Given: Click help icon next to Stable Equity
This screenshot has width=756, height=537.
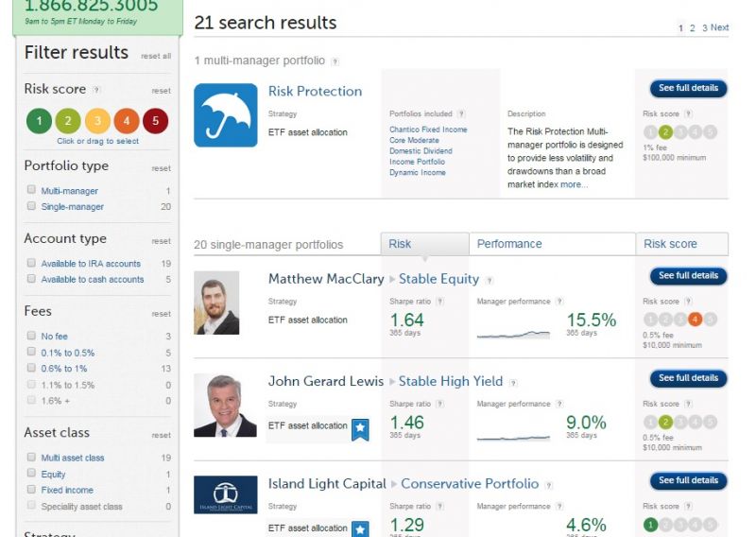Looking at the screenshot, I should pos(489,280).
